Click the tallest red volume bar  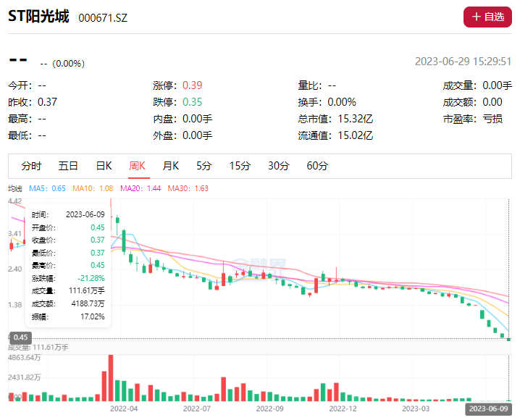[x=111, y=378]
